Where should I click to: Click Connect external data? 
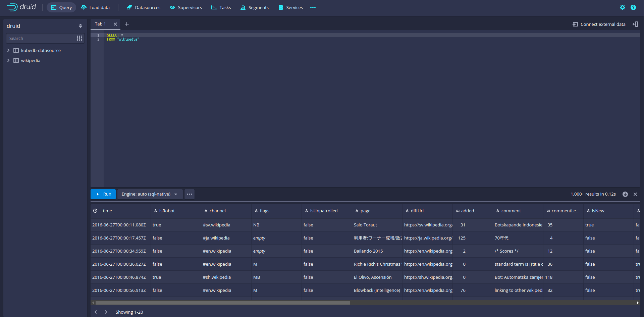[x=599, y=24]
